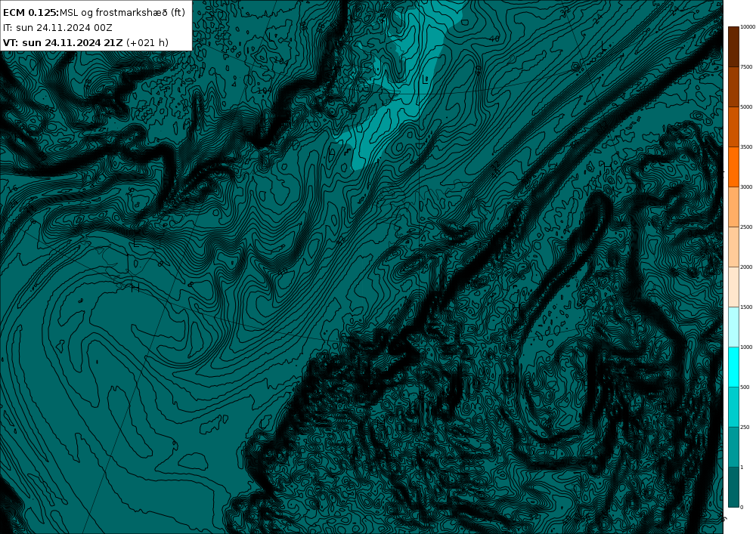Pick the dark teal band between 0 and 1

tap(733, 487)
